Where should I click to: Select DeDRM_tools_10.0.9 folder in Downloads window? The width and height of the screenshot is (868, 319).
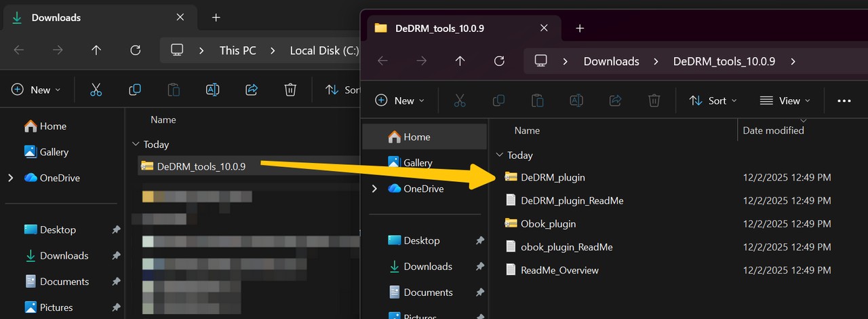click(x=249, y=166)
